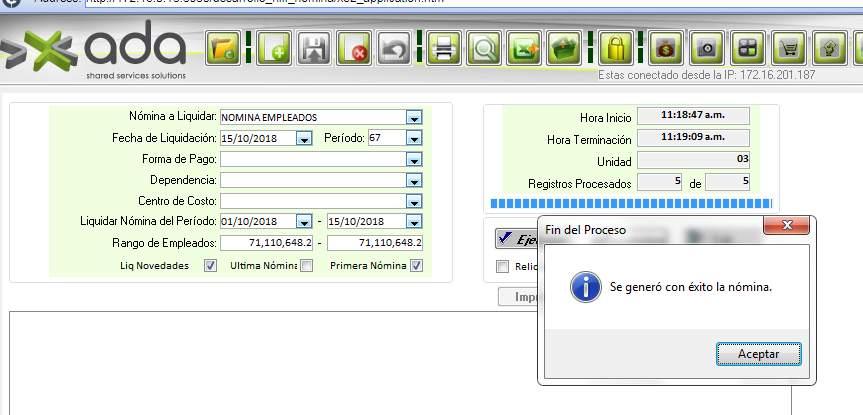Click the open folder toolbar icon

click(222, 48)
